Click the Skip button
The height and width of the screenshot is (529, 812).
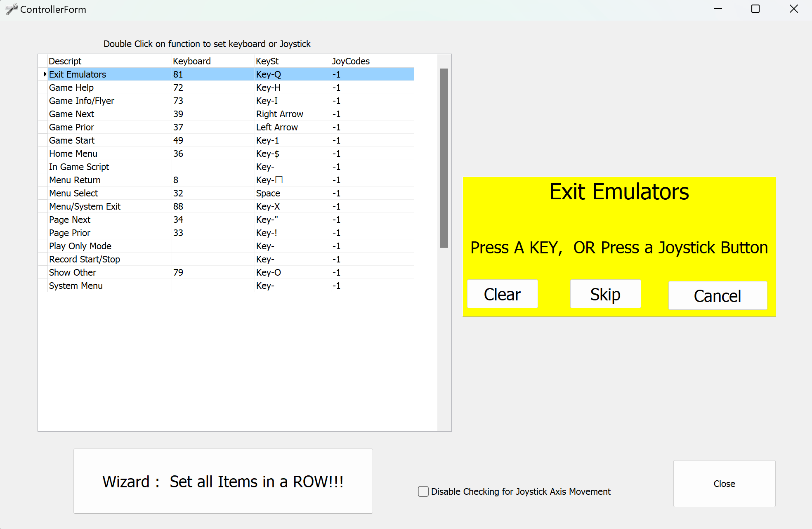tap(605, 294)
